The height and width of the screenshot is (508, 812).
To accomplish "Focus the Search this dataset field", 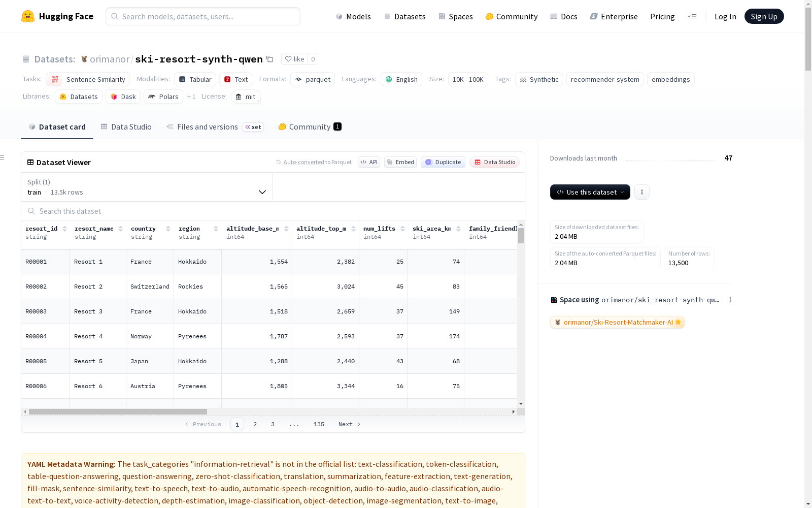I will coord(273,211).
